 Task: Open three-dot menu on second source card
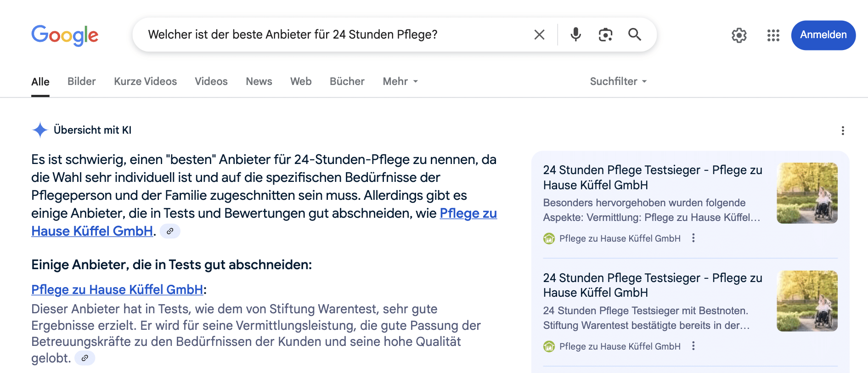click(x=693, y=346)
